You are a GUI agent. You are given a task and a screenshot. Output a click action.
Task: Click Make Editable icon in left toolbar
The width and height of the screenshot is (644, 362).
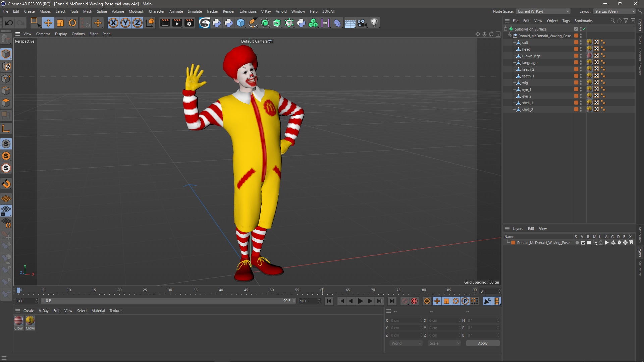(6, 39)
